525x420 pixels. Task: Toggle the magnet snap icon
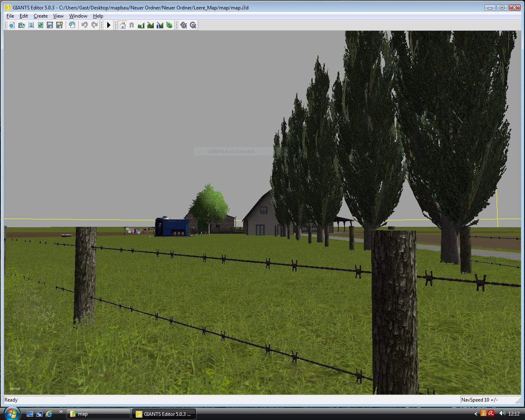click(x=132, y=25)
